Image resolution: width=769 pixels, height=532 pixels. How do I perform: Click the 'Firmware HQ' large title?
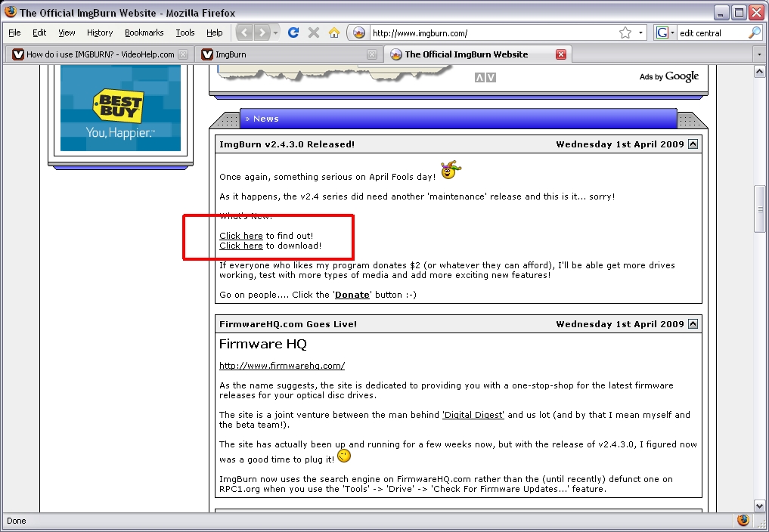263,344
